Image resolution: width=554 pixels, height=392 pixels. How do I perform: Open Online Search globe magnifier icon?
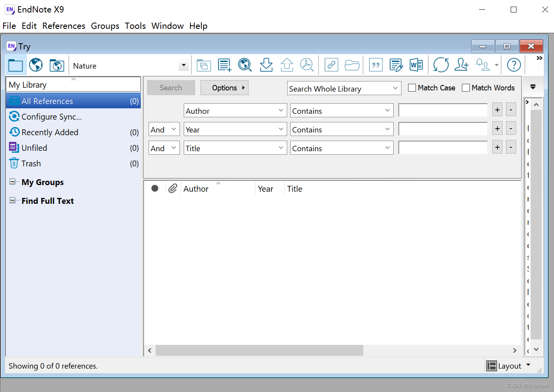(x=245, y=65)
